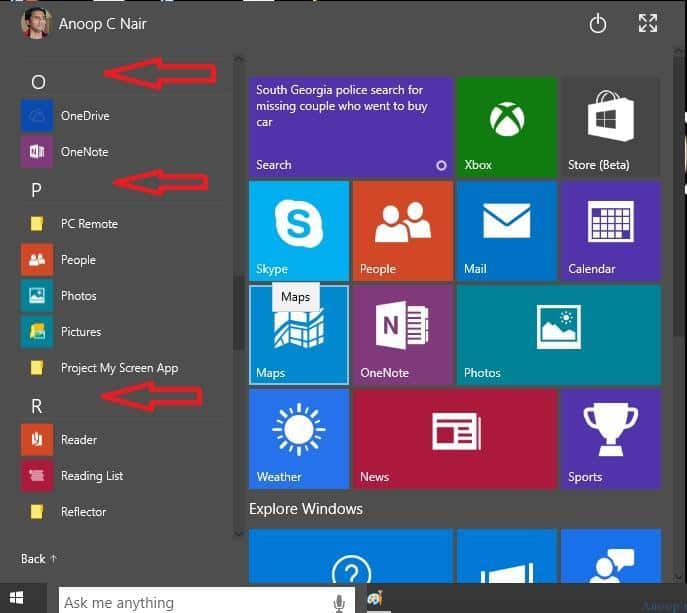Open the Sports tile
Image resolution: width=687 pixels, height=613 pixels.
(x=610, y=439)
